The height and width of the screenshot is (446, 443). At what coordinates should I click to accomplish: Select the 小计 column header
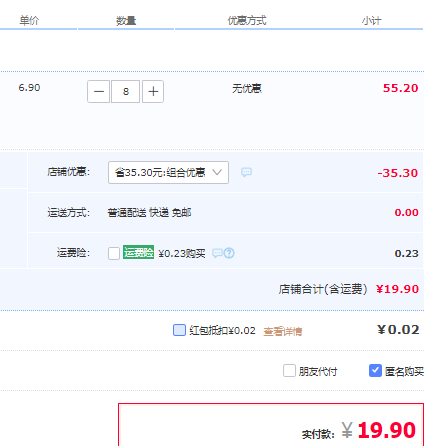coord(372,21)
